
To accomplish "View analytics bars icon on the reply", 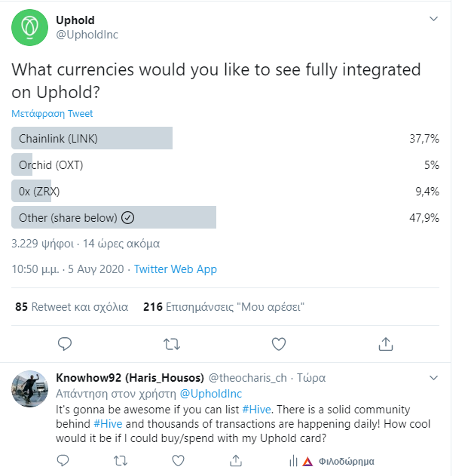I will (x=293, y=461).
